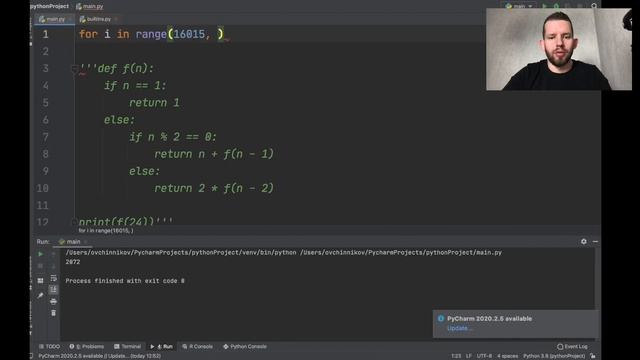Open the Terminal tool window
640x360 pixels.
127,347
